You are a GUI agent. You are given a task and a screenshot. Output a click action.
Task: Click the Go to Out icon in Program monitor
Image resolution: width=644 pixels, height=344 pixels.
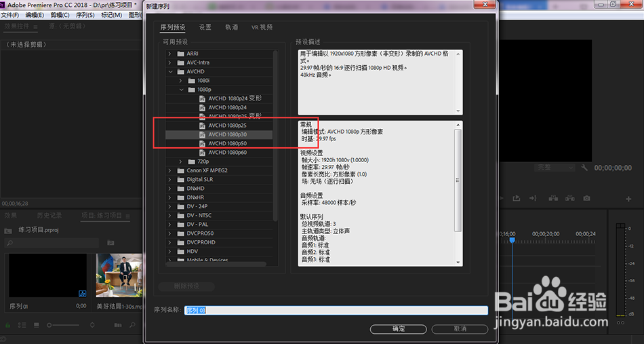(533, 198)
